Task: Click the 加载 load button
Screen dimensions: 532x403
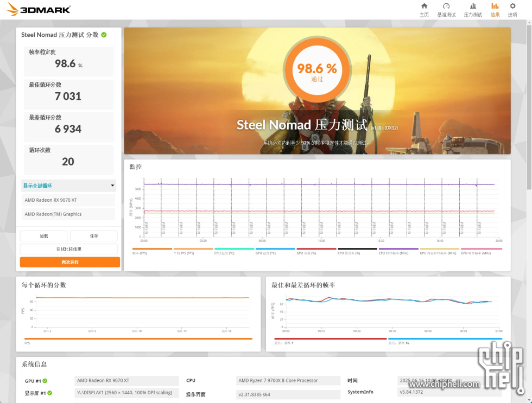Action: point(44,236)
